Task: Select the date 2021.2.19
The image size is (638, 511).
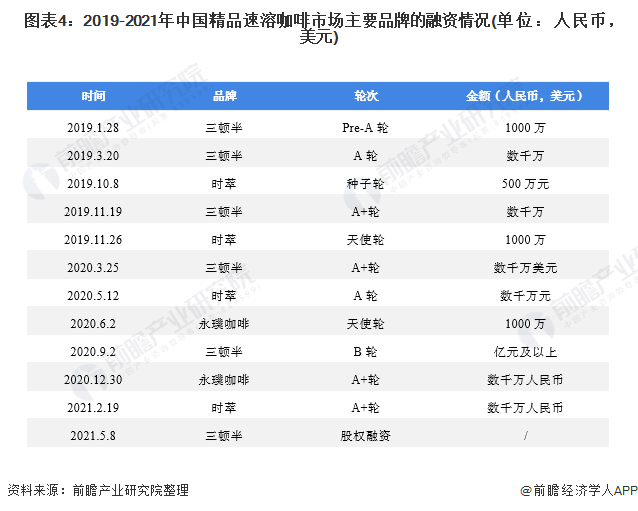Action: pos(93,408)
